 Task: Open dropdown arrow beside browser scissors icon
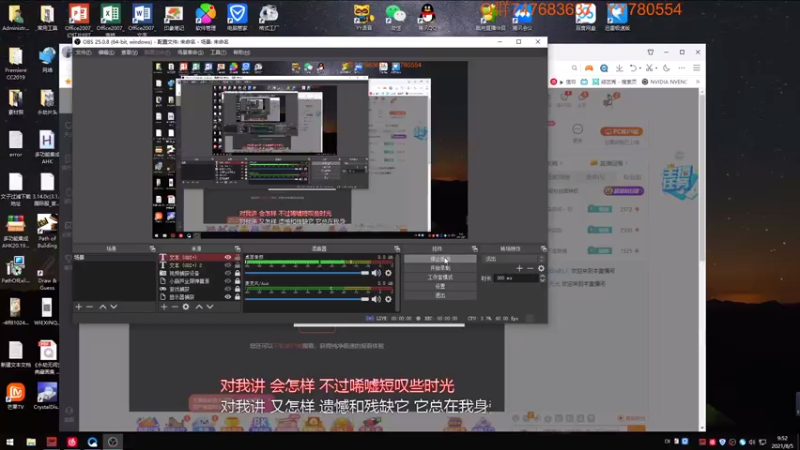click(656, 68)
